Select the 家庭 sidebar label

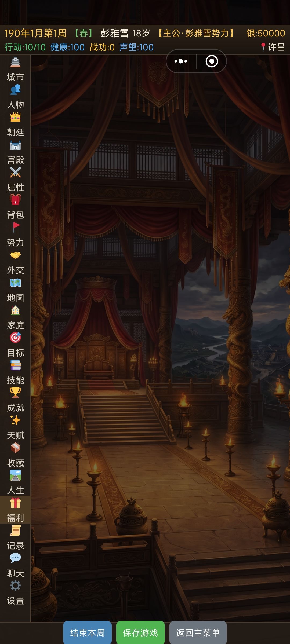15,325
